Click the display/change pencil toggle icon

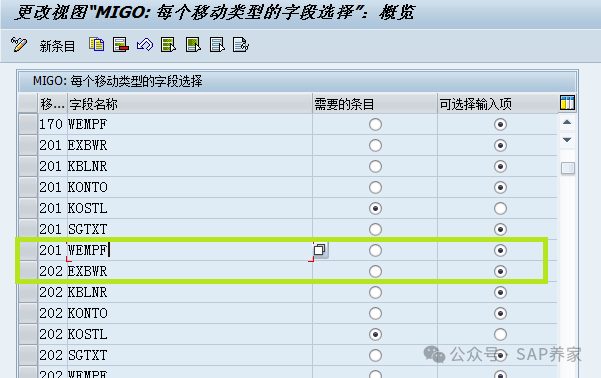coord(19,45)
